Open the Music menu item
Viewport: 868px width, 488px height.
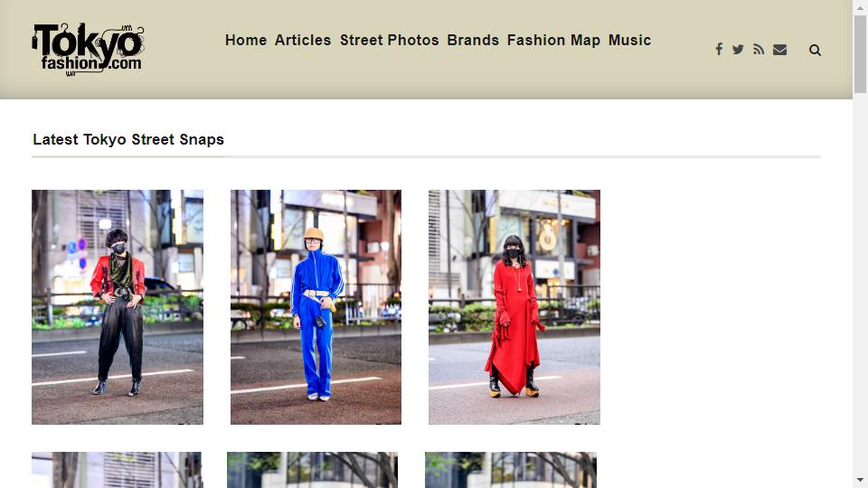[629, 40]
